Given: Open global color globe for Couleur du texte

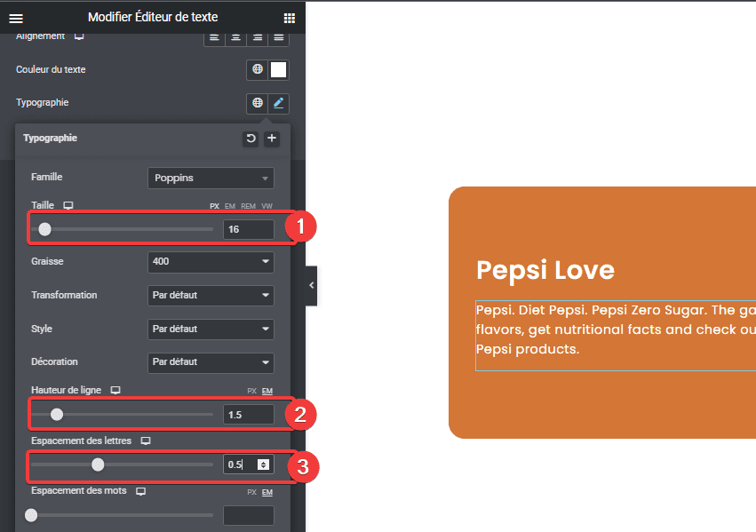Looking at the screenshot, I should [x=258, y=69].
